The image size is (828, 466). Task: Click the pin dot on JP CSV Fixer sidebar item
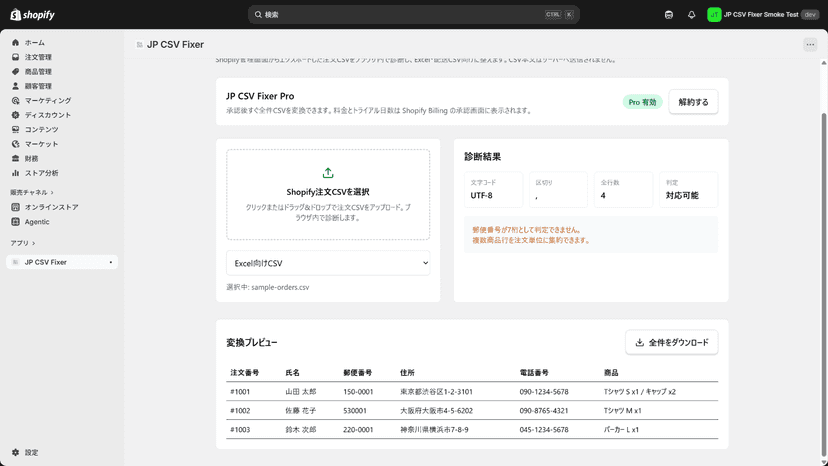pyautogui.click(x=110, y=263)
